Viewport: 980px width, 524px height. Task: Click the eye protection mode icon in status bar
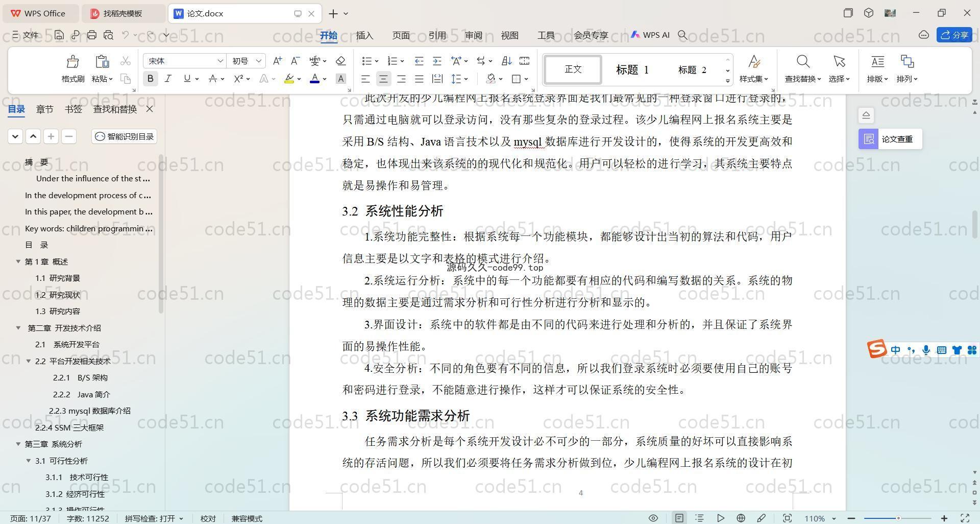click(x=653, y=518)
